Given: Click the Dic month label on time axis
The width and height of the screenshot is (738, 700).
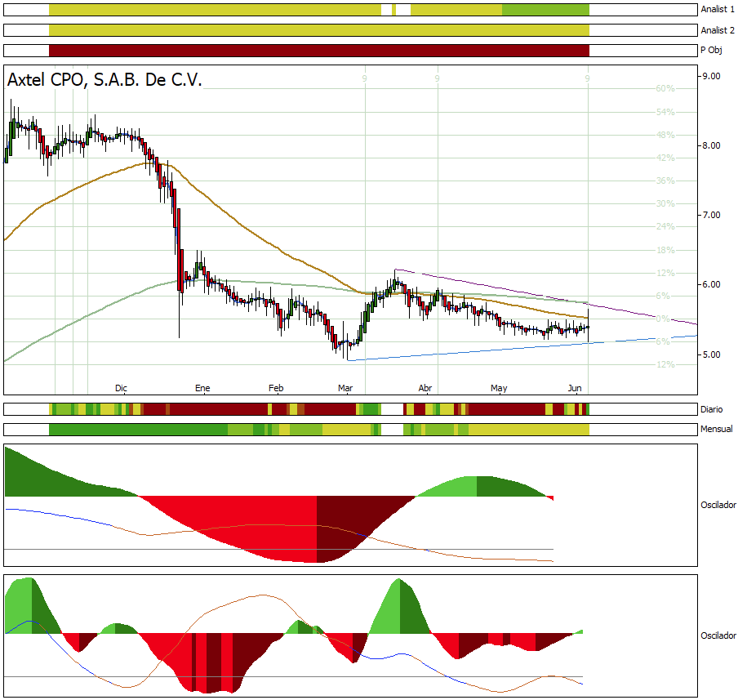Looking at the screenshot, I should 121,388.
